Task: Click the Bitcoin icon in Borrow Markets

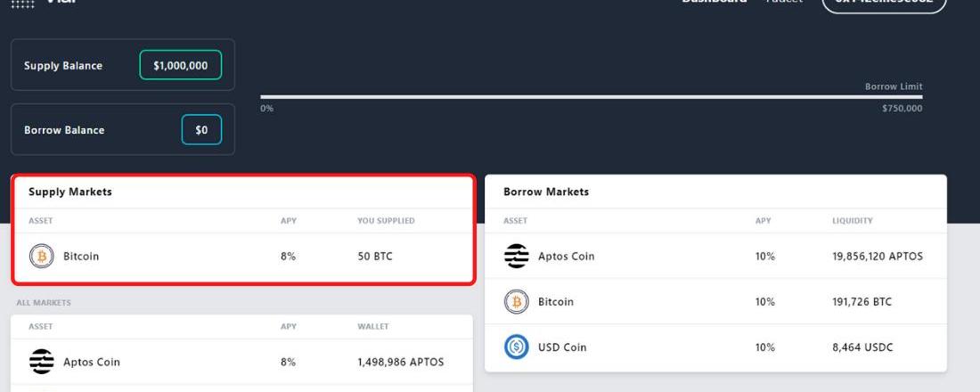Action: [x=516, y=302]
